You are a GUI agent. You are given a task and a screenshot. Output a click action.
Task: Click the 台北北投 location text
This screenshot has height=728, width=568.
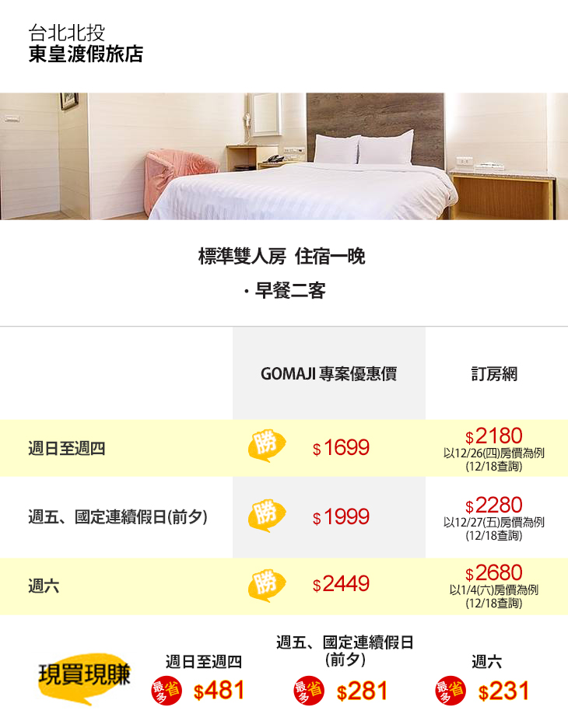(66, 33)
